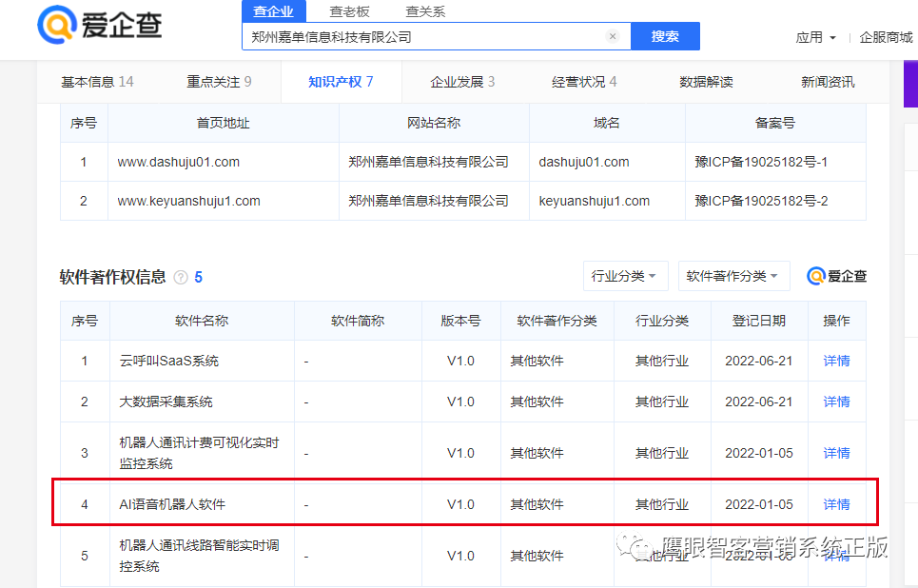Expand the 应用 menu at top right
The image size is (918, 588).
815,37
